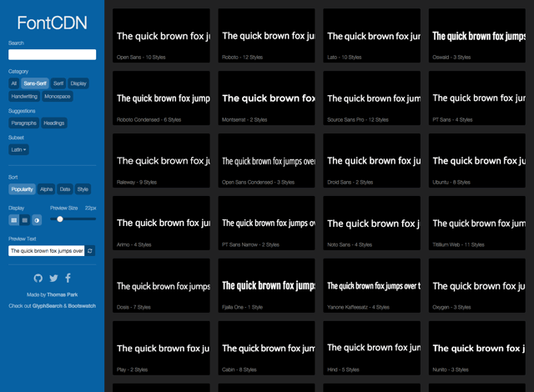
Task: Open the Yanone Kaffeesatz font card
Action: point(372,286)
